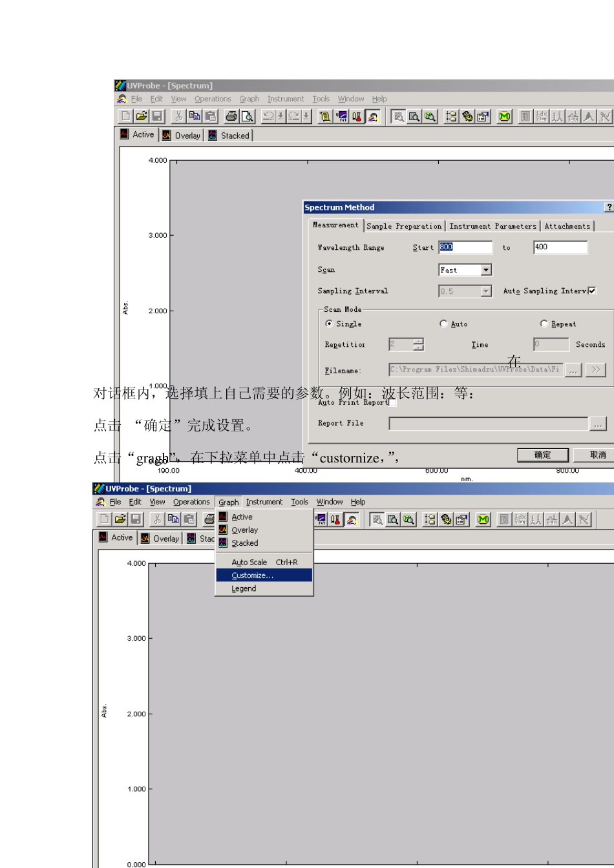Switch to Instrument Parameters tab
This screenshot has height=868, width=614.
coord(492,226)
